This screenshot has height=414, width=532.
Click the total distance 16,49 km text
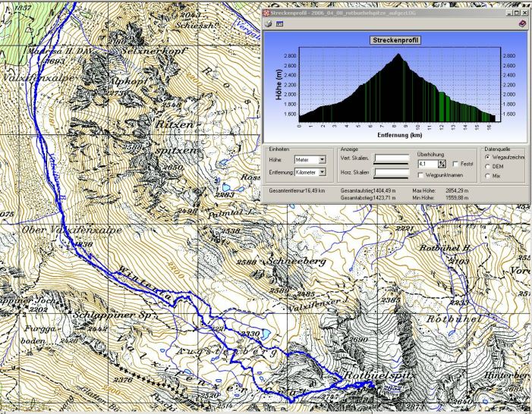[x=315, y=190]
